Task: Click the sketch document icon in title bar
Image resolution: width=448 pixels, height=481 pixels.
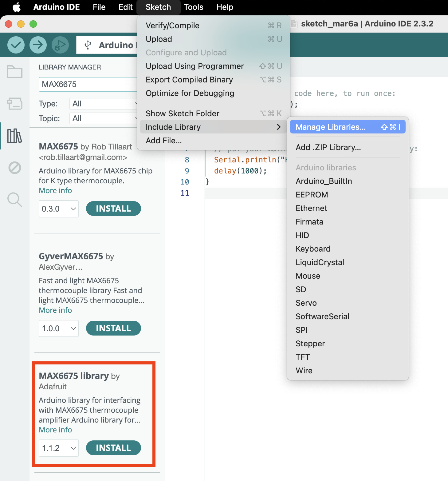Action: pyautogui.click(x=294, y=24)
